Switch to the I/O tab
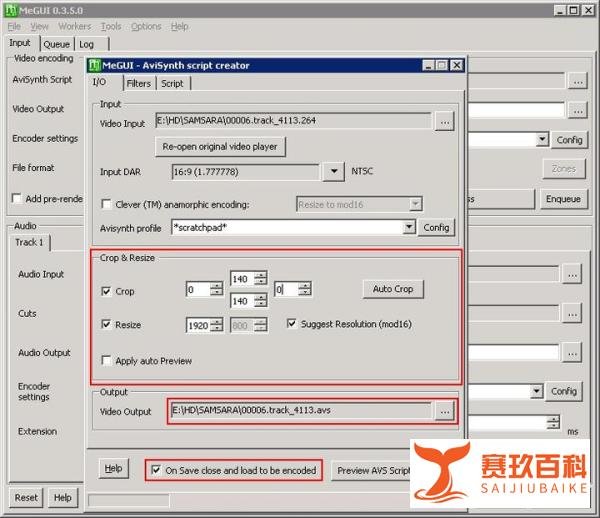Viewport: 600px width, 518px height. pos(99,82)
